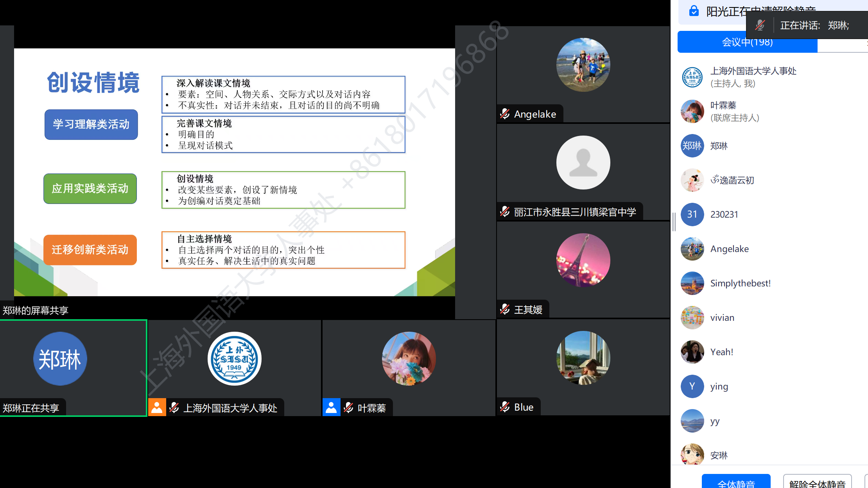Click the orange host badge on the 上海外国语大学人事处 tile
Viewport: 868px width, 488px height.
[x=157, y=408]
